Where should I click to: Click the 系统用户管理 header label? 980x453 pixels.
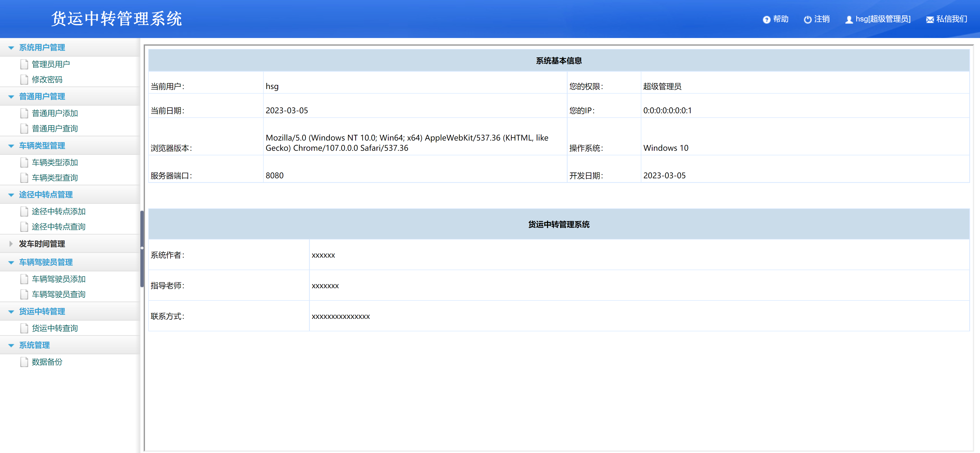(x=42, y=47)
